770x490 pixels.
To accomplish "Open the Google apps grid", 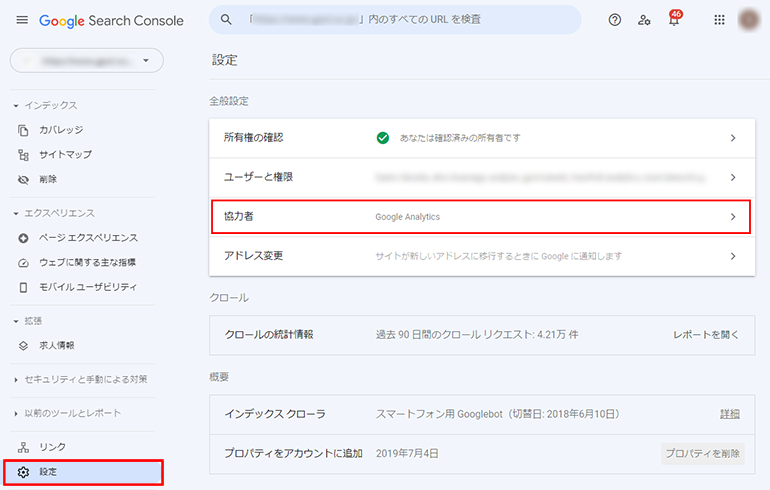I will [x=719, y=20].
